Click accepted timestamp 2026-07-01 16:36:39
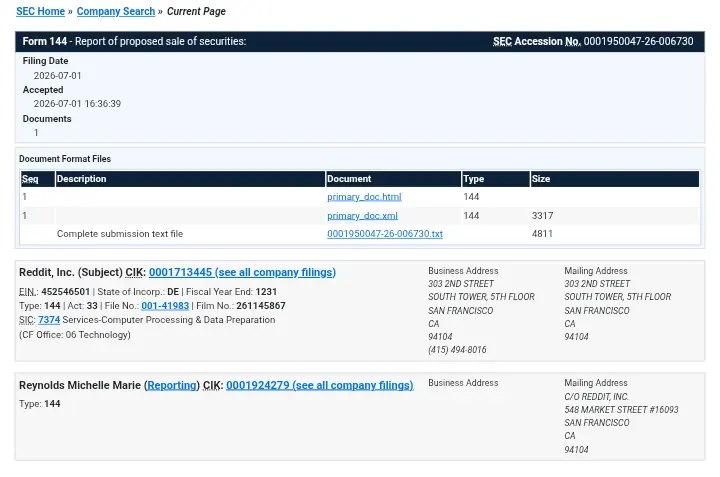Viewport: 720px width, 477px height. coord(77,104)
